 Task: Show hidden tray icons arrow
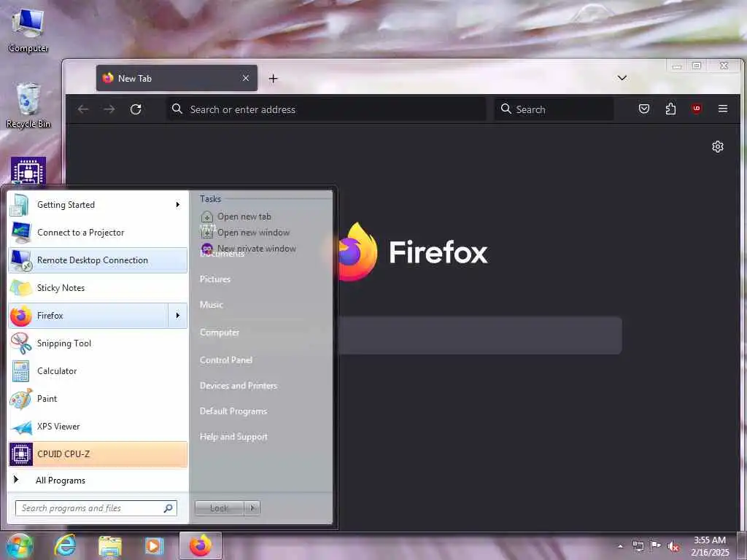coord(620,546)
